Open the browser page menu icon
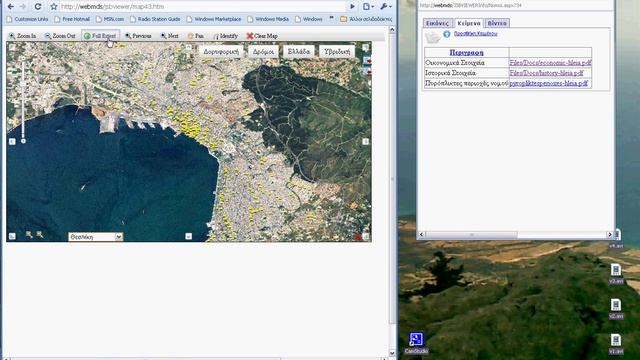 click(x=368, y=7)
